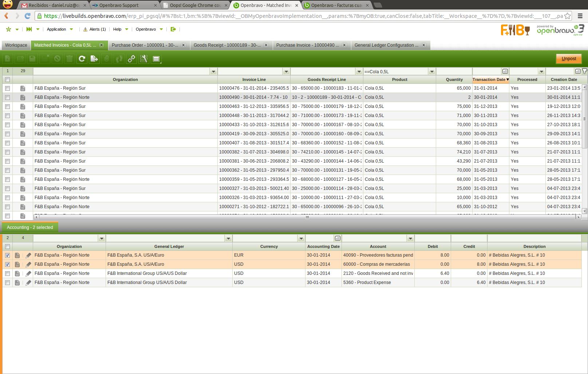This screenshot has width=588, height=374.
Task: Click the saved views layout icon
Action: pyautogui.click(x=156, y=59)
